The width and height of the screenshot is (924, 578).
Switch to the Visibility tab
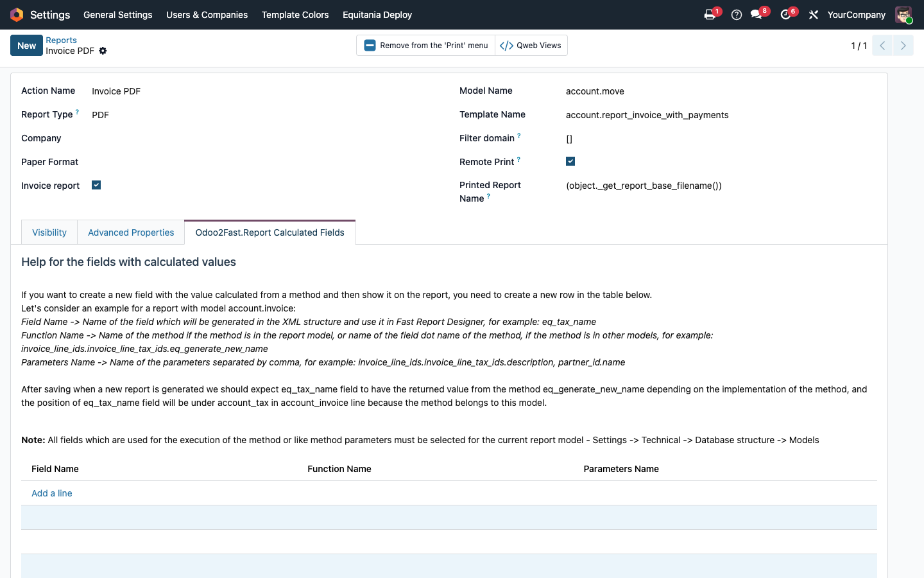click(x=49, y=232)
